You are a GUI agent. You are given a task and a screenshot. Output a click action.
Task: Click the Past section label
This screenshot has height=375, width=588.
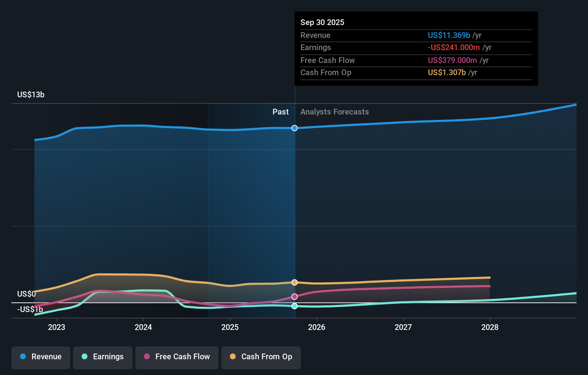tap(280, 112)
